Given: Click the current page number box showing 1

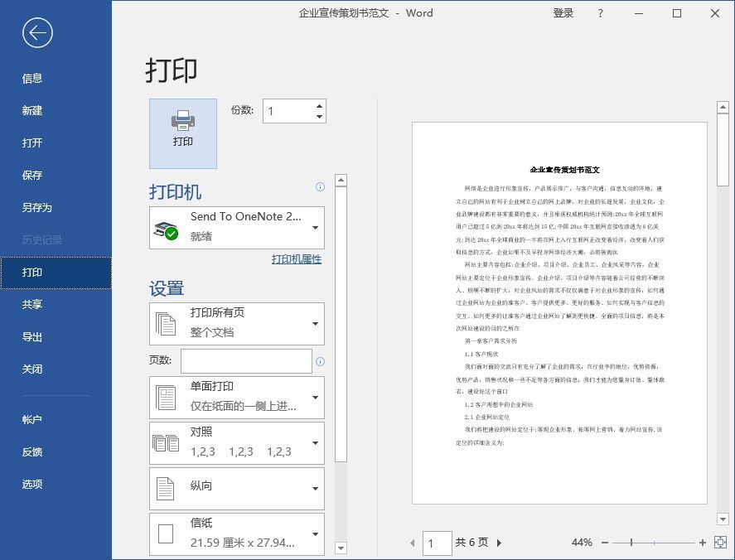Looking at the screenshot, I should tap(437, 543).
